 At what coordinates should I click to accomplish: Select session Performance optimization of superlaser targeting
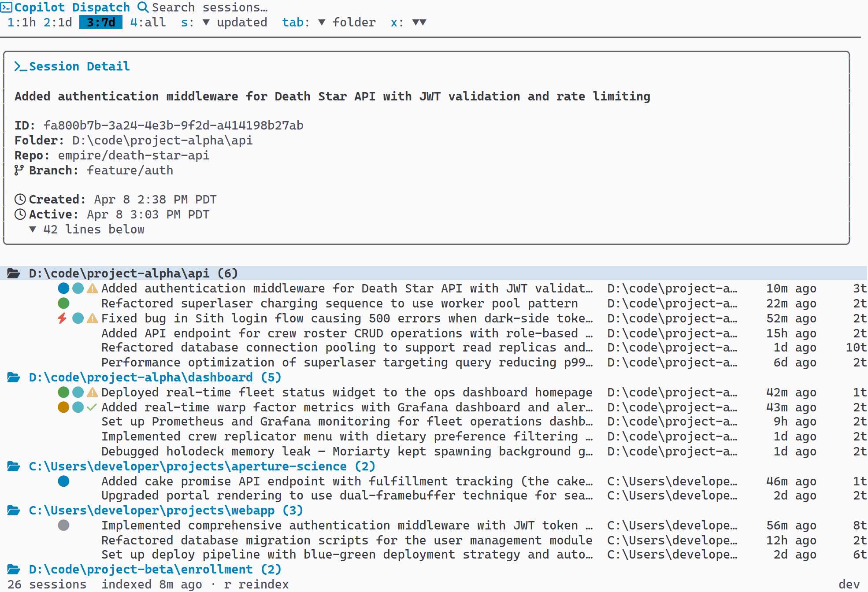[434, 363]
